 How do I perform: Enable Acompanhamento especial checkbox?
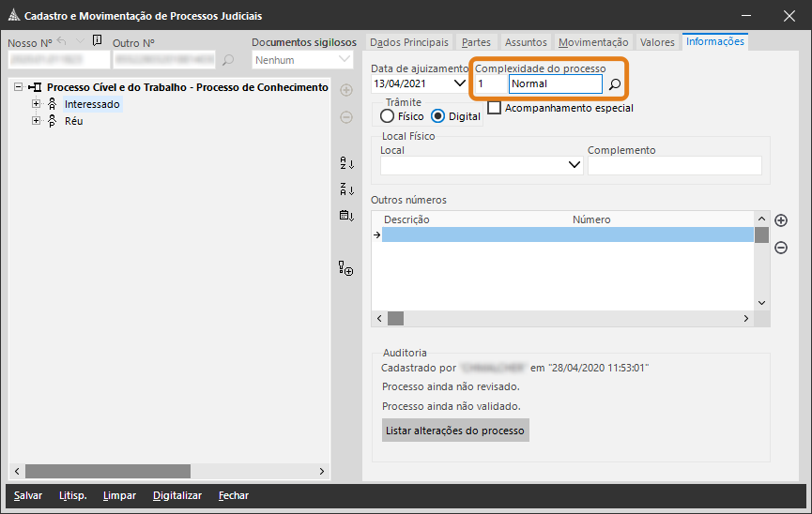pyautogui.click(x=495, y=108)
